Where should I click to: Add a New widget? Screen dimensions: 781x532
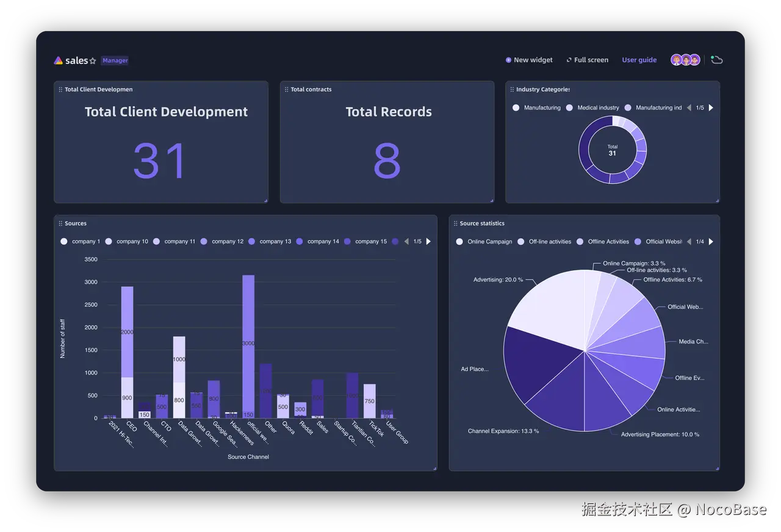click(529, 60)
